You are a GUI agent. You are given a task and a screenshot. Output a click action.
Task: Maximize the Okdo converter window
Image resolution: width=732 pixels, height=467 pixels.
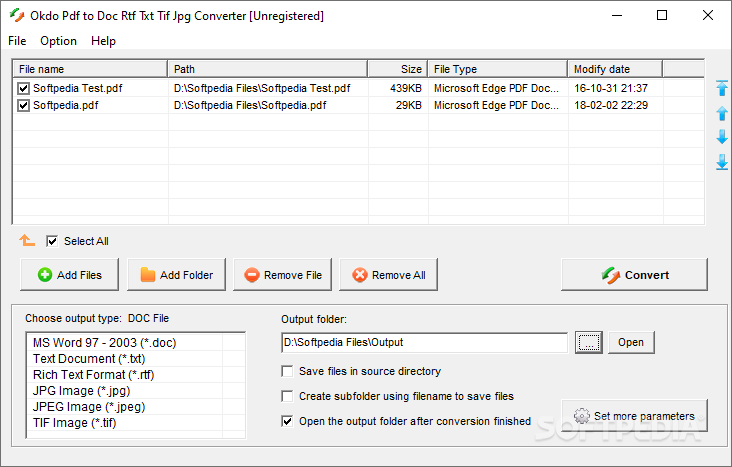click(x=662, y=15)
